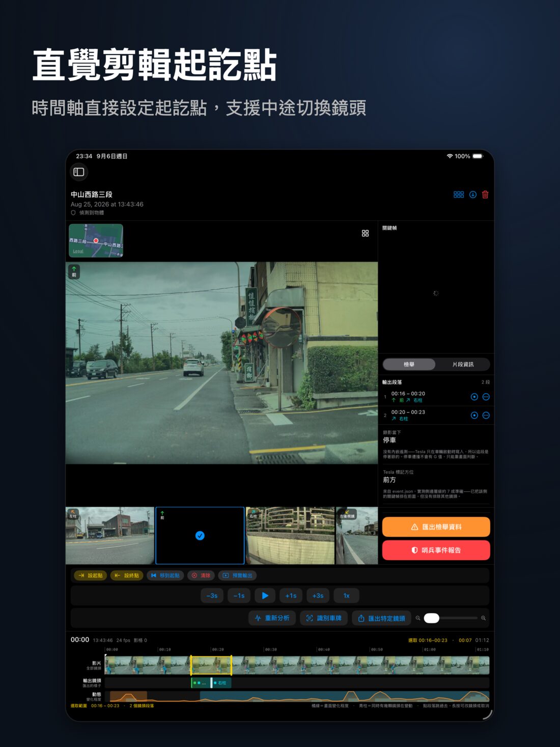Click 預覽輸出 preview button

click(x=238, y=575)
